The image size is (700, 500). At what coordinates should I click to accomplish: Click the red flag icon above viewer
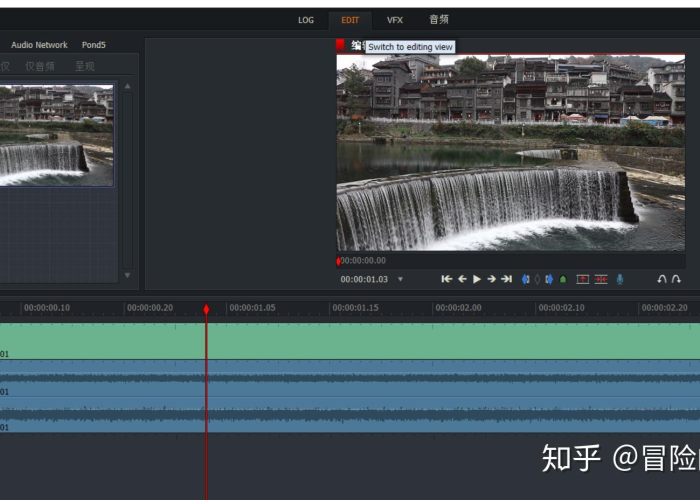pos(340,45)
